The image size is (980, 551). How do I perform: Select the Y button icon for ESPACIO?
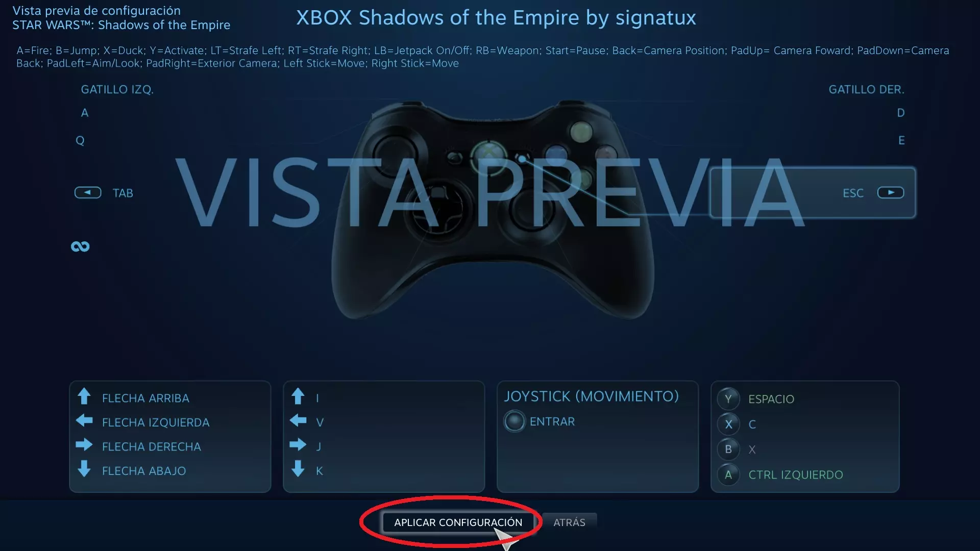click(728, 399)
